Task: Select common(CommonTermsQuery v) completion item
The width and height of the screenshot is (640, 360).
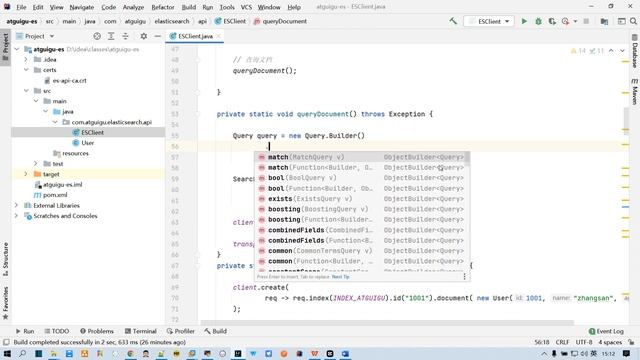Action: (x=362, y=251)
